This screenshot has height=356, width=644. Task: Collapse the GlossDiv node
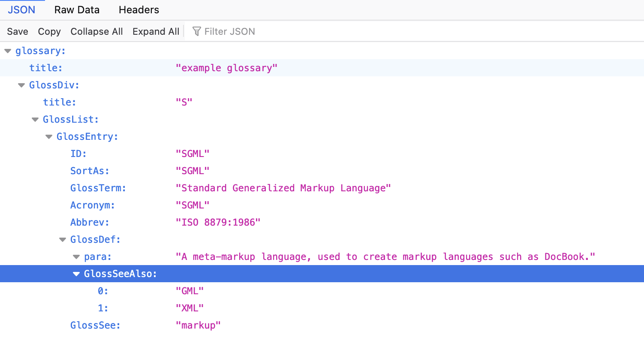[21, 84]
